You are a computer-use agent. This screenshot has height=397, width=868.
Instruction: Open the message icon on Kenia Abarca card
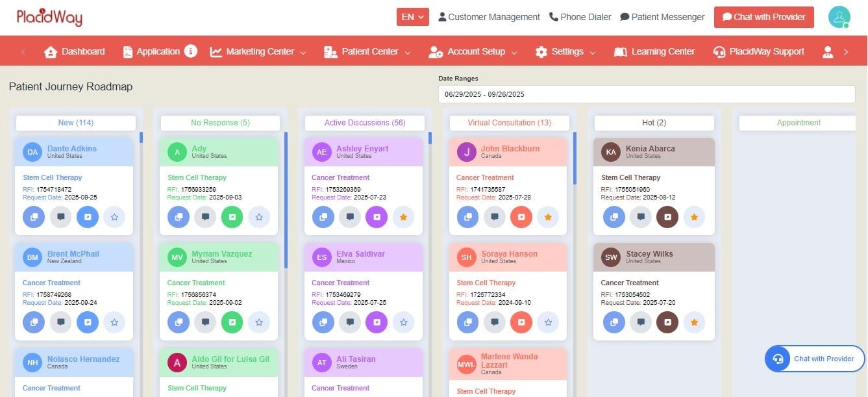[641, 217]
